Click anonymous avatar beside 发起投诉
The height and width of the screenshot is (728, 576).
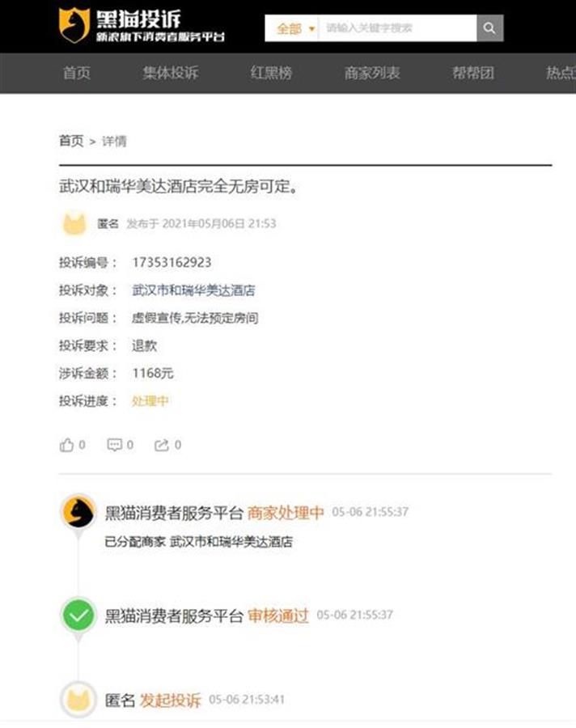click(78, 700)
